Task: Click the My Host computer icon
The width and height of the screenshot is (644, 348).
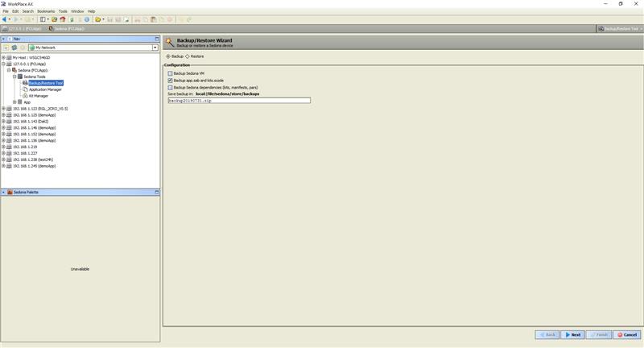Action: 9,57
